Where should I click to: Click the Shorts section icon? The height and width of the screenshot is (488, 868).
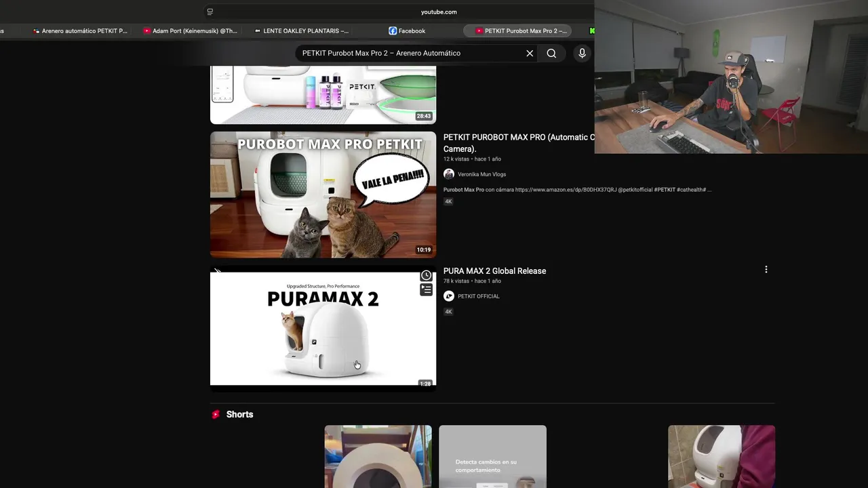(x=216, y=414)
